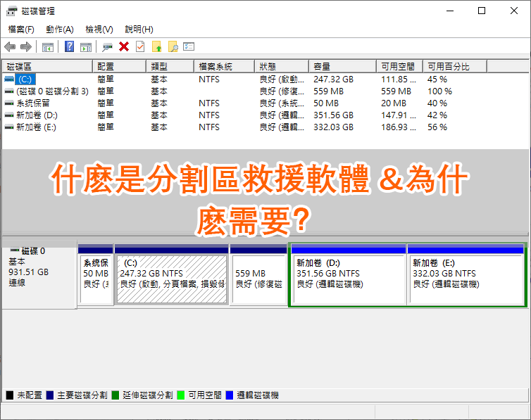
Task: Click the bright green 可用空間 legend swatch
Action: click(x=181, y=395)
